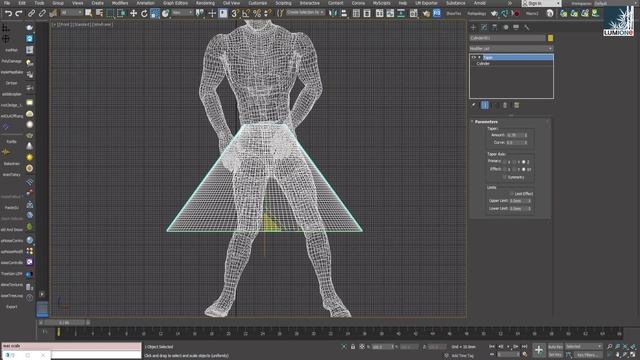Toggle the Percent Snap icon
This screenshot has width=640, height=360.
(257, 13)
